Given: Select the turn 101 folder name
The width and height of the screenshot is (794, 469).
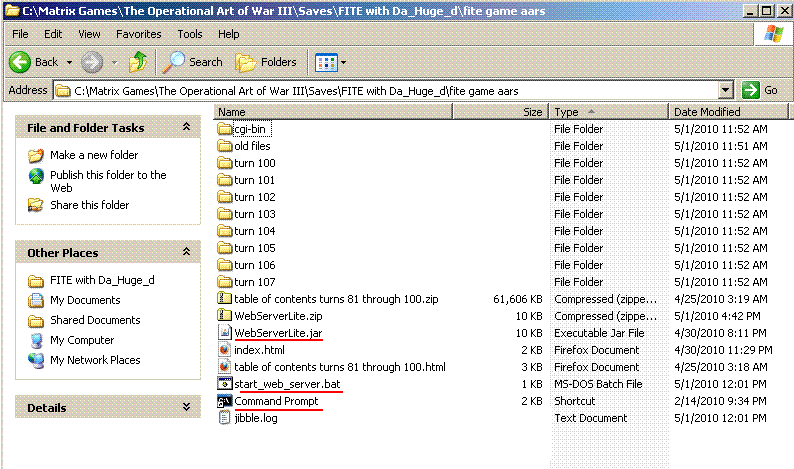Looking at the screenshot, I should (255, 180).
